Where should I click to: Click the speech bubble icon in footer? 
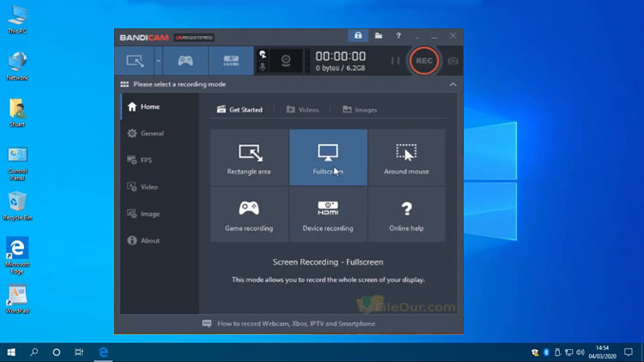207,324
